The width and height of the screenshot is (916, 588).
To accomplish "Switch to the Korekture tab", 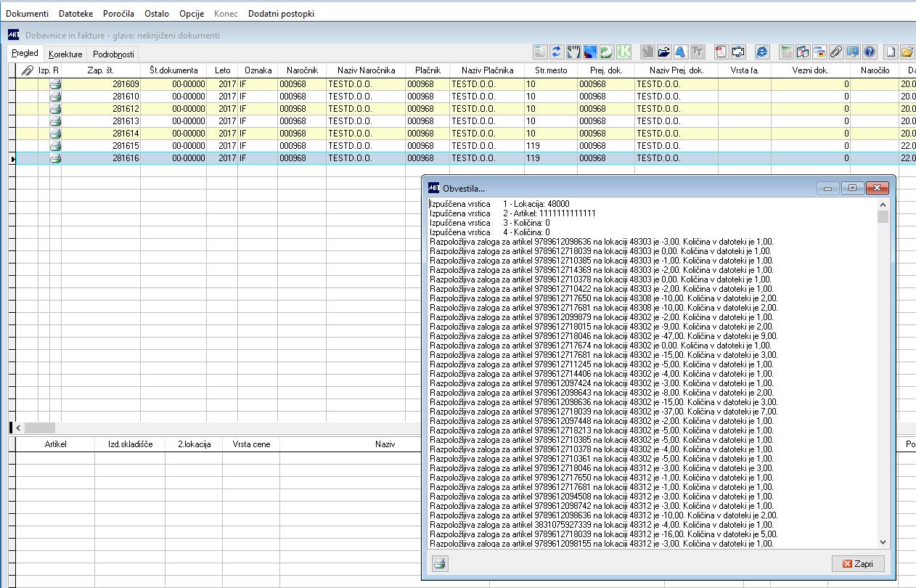I will (x=65, y=54).
